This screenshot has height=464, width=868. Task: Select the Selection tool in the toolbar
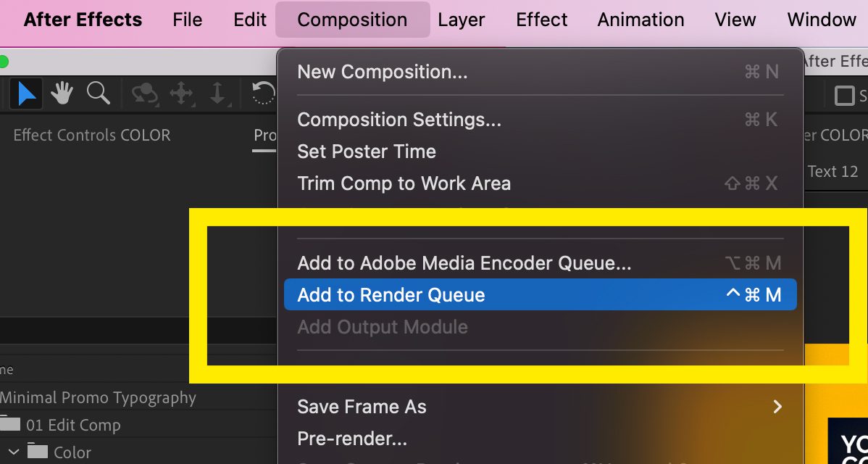[25, 94]
